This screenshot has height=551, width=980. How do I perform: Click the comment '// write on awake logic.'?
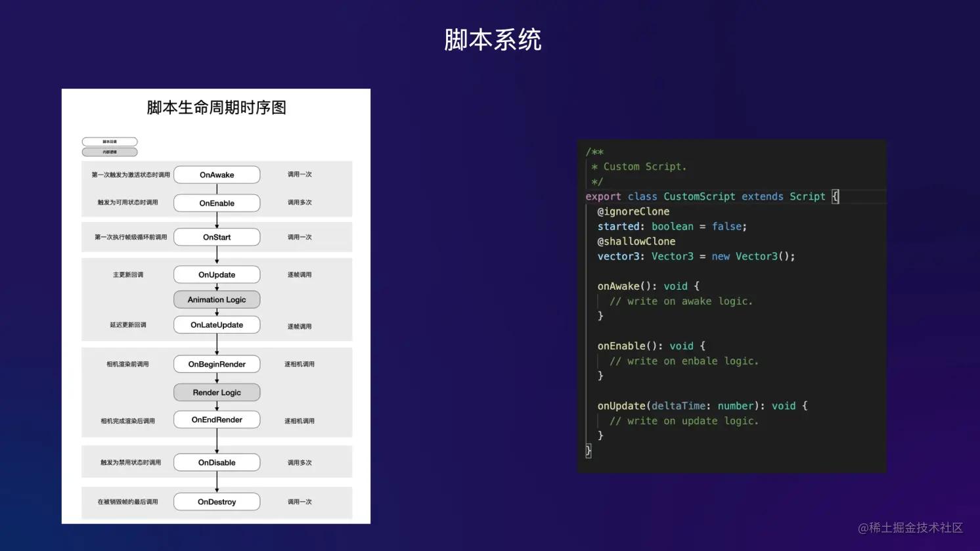click(681, 301)
